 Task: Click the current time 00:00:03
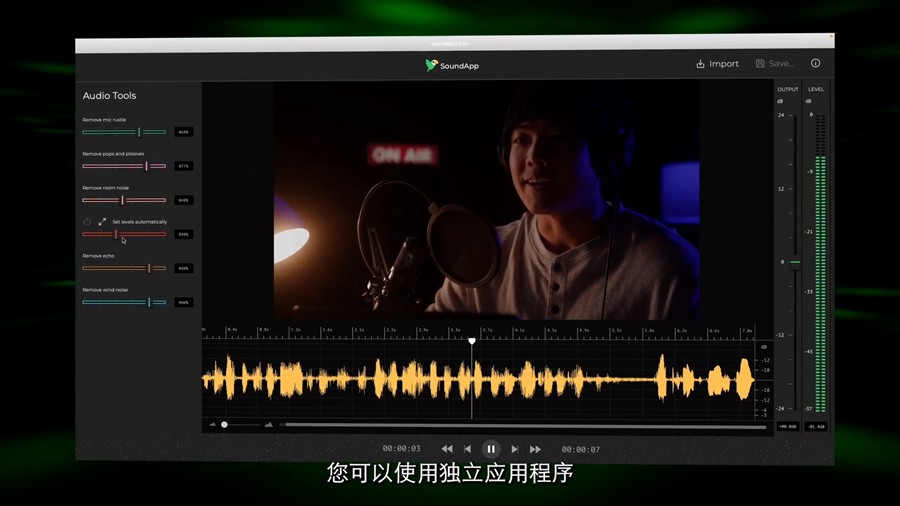(x=401, y=449)
